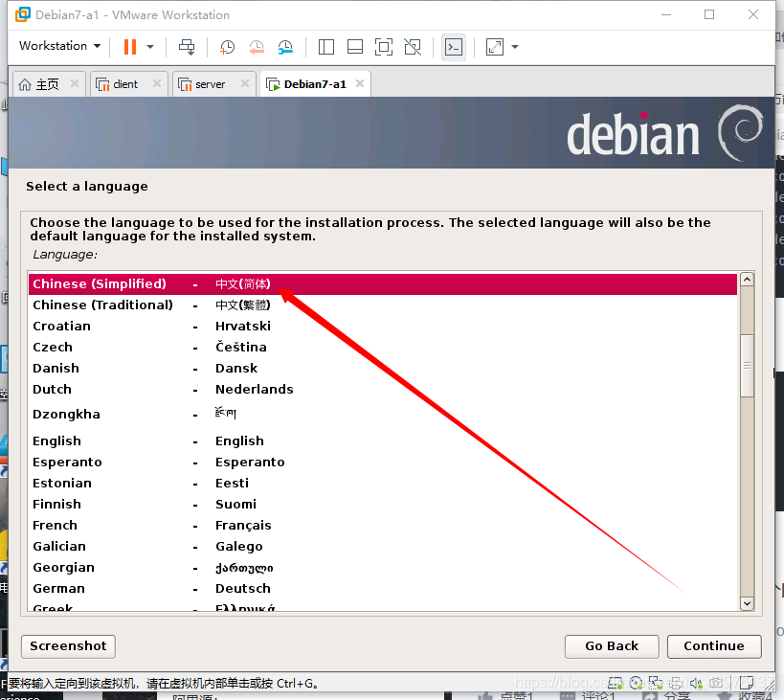
Task: Click the stretch guest display icon
Action: tap(495, 47)
